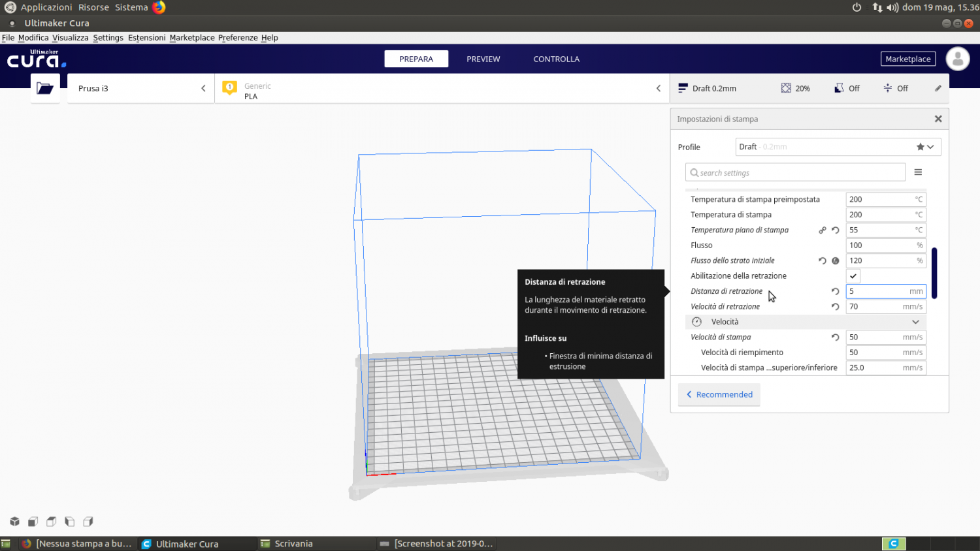
Task: Open the Modifica menu
Action: pyautogui.click(x=33, y=38)
